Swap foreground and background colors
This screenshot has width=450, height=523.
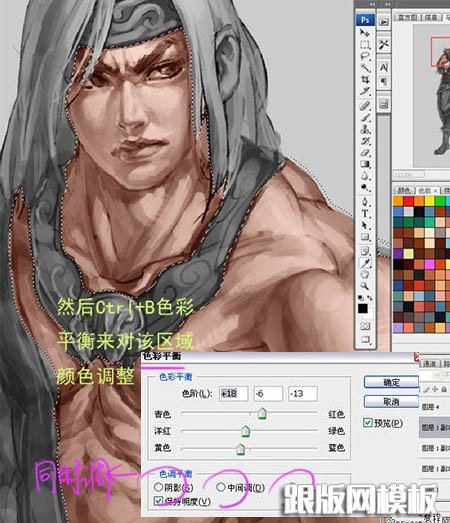(x=370, y=298)
